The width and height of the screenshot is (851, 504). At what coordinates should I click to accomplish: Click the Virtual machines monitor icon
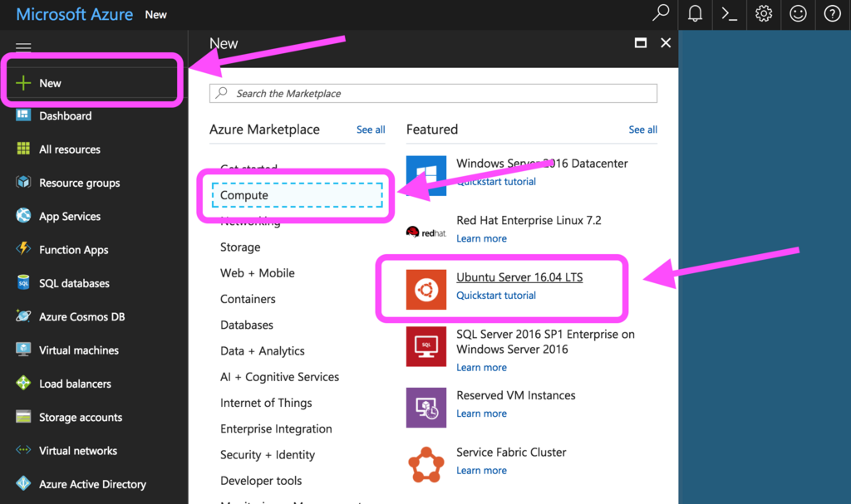point(23,350)
